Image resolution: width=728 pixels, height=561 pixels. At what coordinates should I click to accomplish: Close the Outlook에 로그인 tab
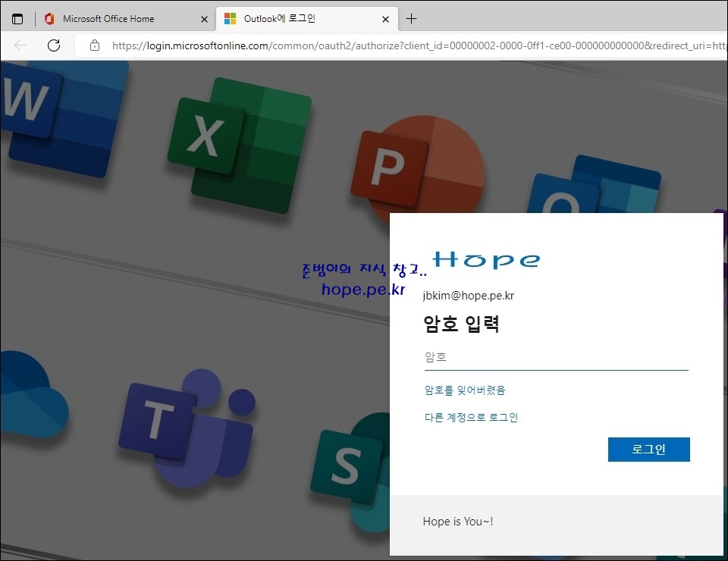[x=385, y=19]
